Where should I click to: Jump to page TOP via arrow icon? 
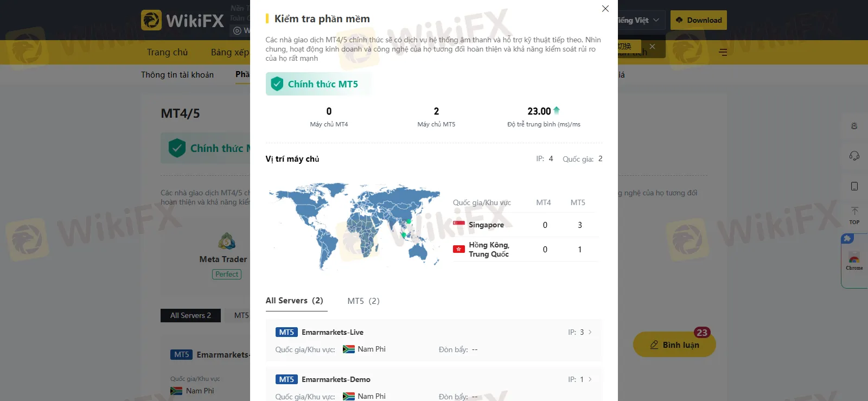854,215
